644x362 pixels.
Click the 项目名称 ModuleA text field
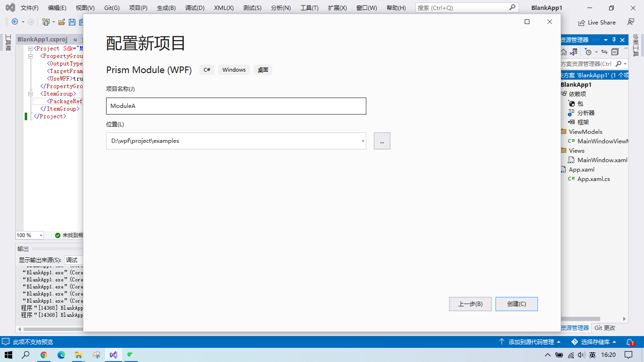tap(236, 106)
